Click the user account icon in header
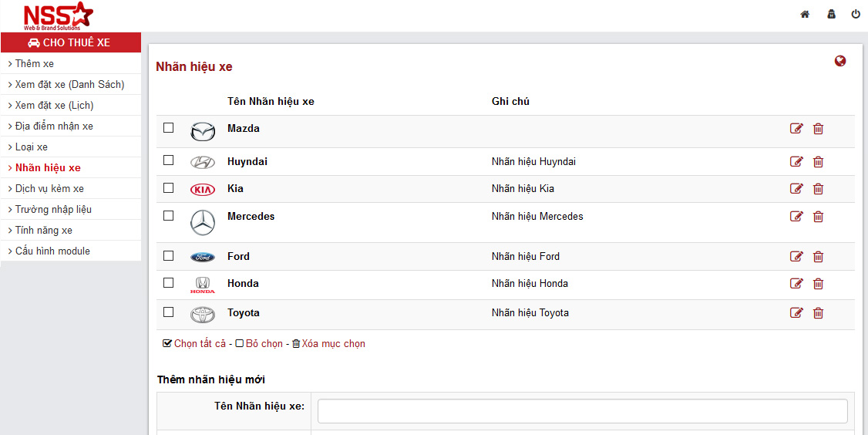This screenshot has width=868, height=435. 831,14
